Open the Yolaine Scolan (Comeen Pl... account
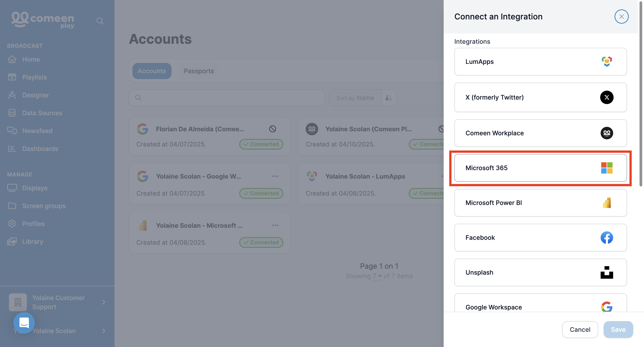 371,136
